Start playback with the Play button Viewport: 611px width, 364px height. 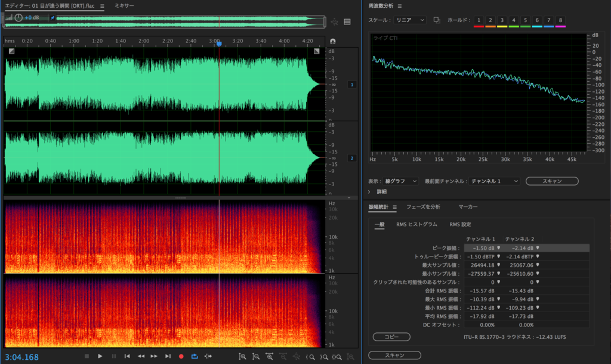click(x=100, y=356)
